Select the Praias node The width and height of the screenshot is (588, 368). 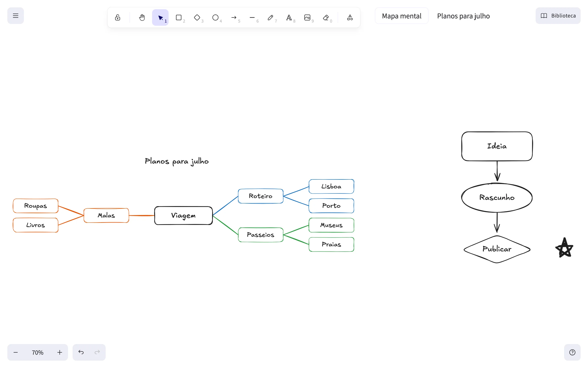click(331, 244)
